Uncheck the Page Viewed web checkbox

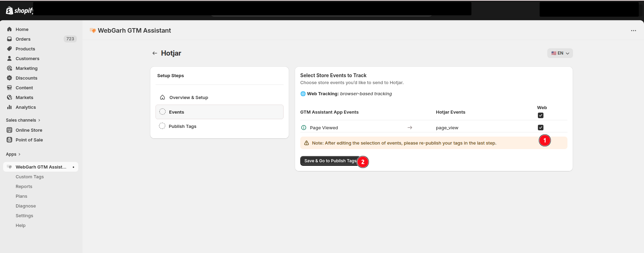click(541, 128)
